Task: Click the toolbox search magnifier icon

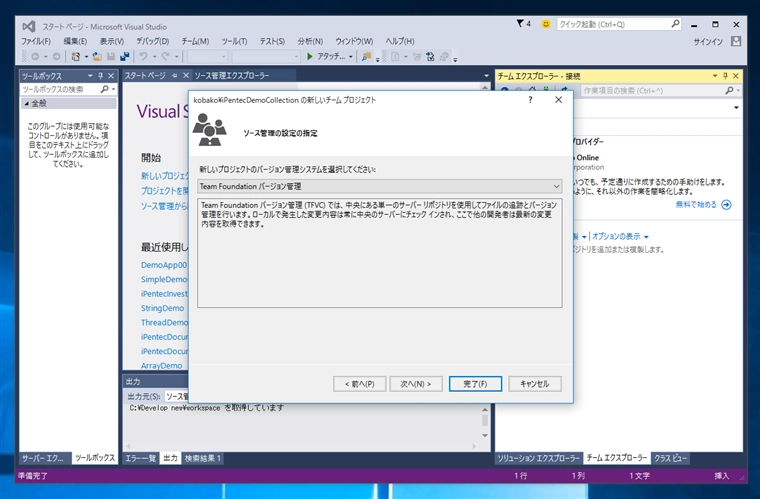Action: (104, 89)
